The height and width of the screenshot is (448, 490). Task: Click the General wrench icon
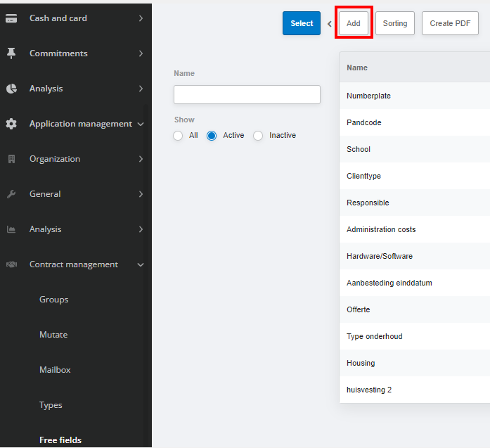[11, 194]
